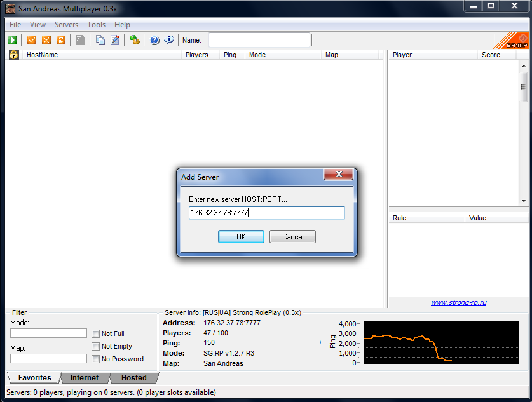Maximize the San Andreas Multiplayer window
Viewport: 532px width, 402px height.
click(491, 6)
